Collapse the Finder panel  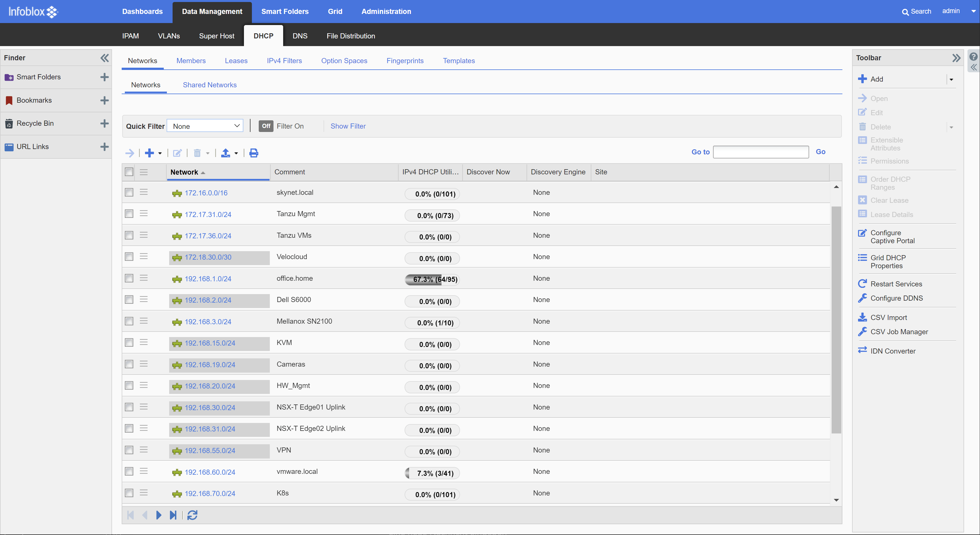(x=104, y=58)
